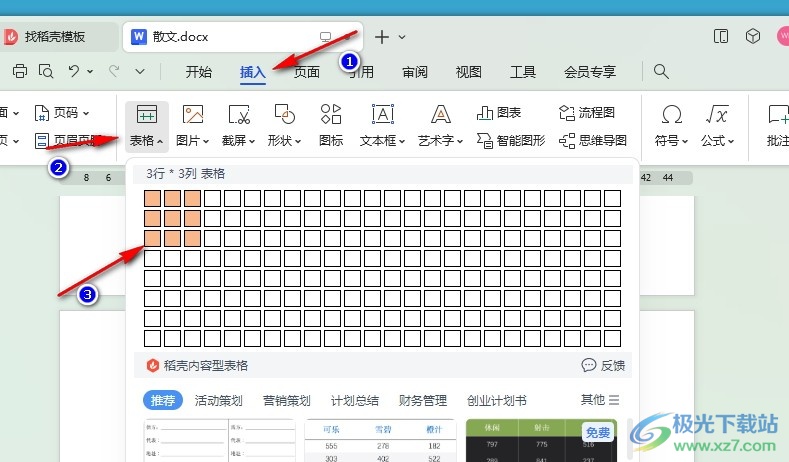Click the Table (表格) insert icon

click(146, 115)
